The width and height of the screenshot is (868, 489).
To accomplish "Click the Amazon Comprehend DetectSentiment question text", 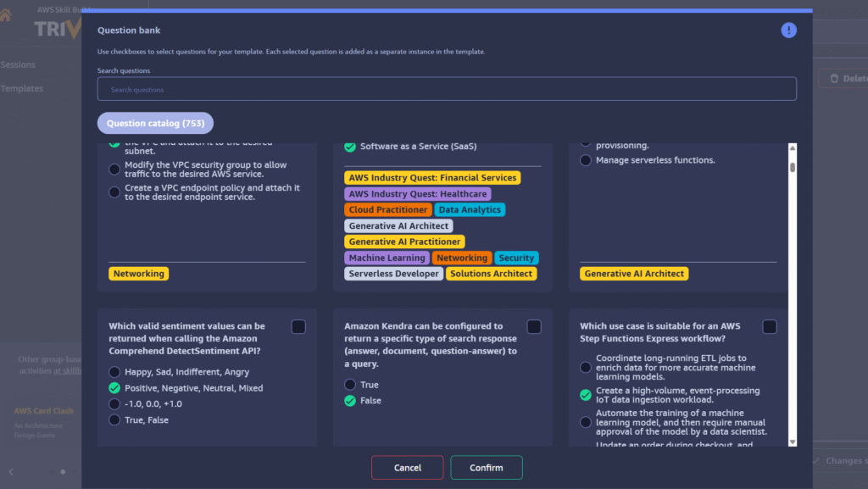I will pyautogui.click(x=187, y=338).
